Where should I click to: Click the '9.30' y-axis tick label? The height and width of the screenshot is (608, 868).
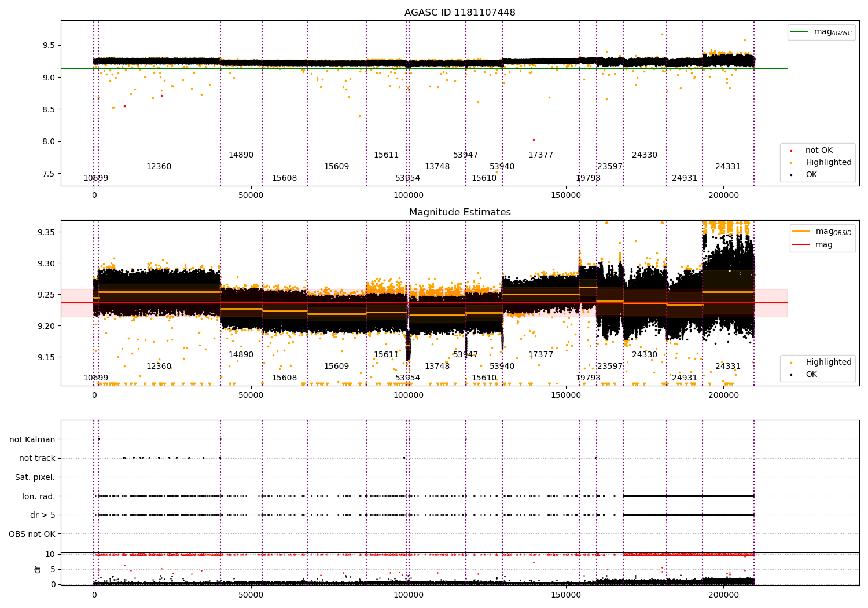pyautogui.click(x=46, y=263)
